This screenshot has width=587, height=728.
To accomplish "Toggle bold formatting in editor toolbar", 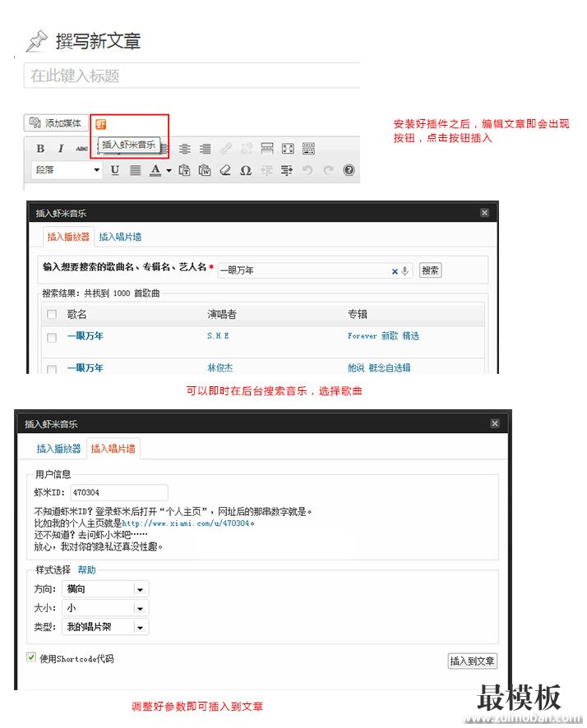I will pyautogui.click(x=40, y=149).
